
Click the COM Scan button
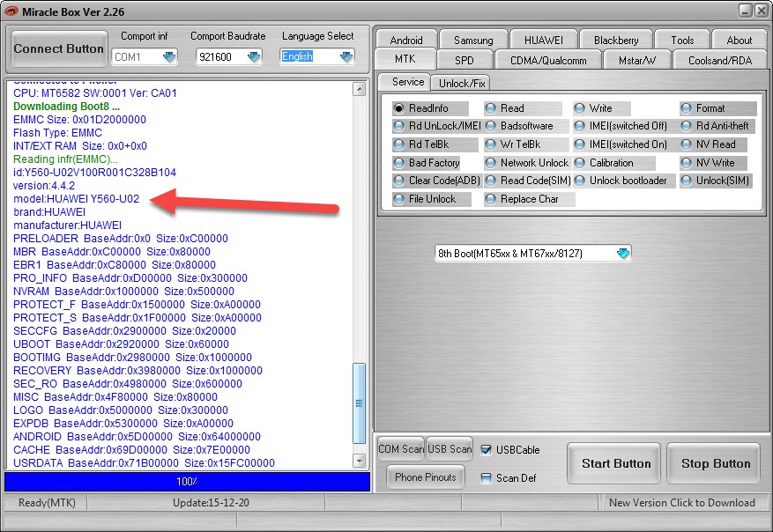pyautogui.click(x=401, y=448)
